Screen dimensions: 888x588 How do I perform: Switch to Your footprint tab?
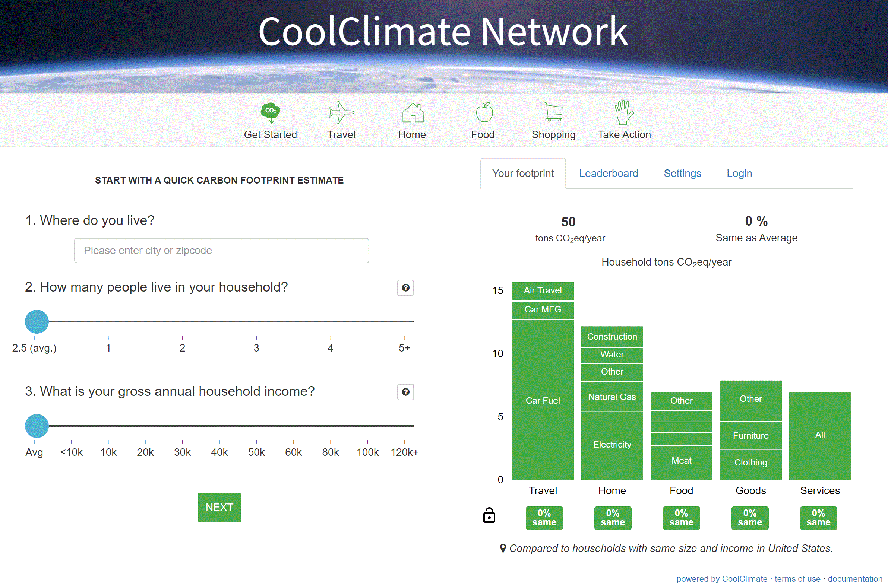[x=523, y=174]
